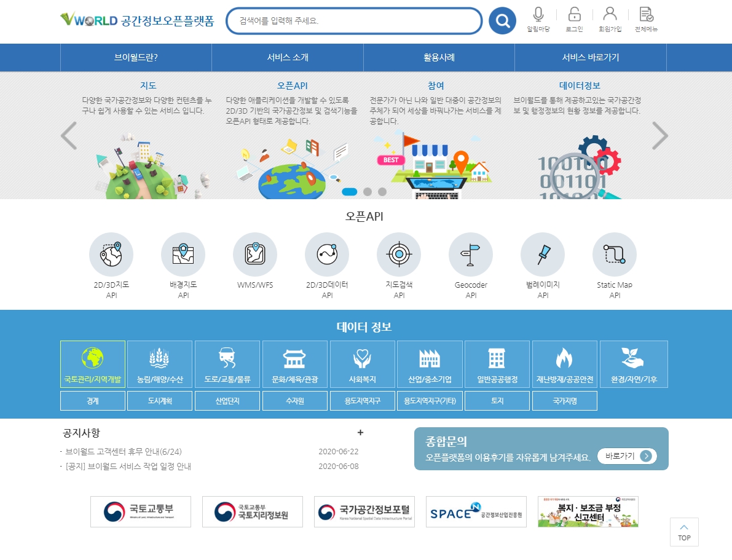
Task: Open notice 브이월드 서비스 작업 일정 안내
Action: [x=128, y=466]
